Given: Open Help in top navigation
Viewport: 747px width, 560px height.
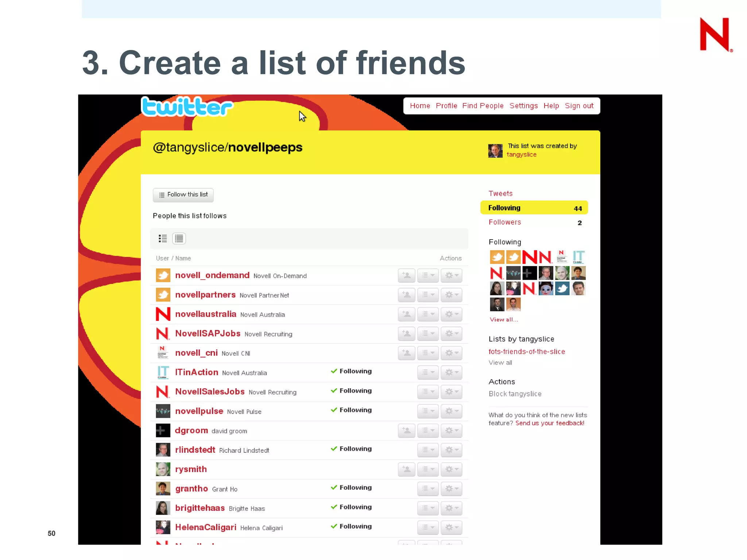Looking at the screenshot, I should [x=551, y=106].
